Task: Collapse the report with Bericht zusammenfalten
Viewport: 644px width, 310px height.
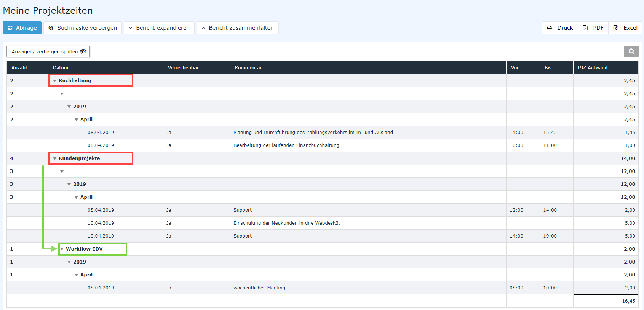Action: (238, 28)
